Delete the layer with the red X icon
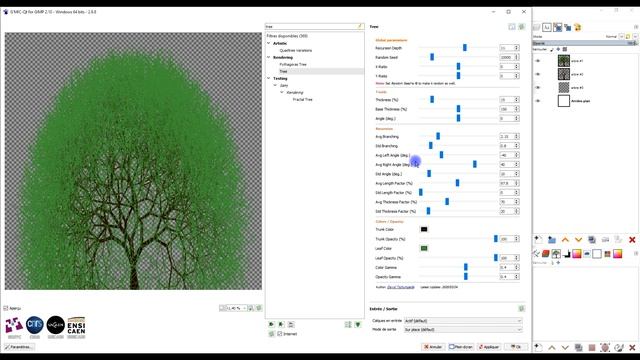 click(x=632, y=240)
